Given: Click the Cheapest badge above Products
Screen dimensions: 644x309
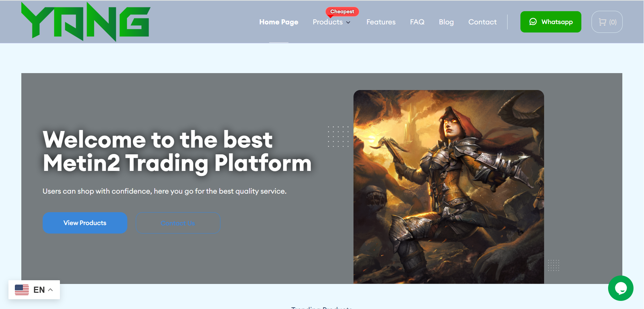Looking at the screenshot, I should [342, 12].
